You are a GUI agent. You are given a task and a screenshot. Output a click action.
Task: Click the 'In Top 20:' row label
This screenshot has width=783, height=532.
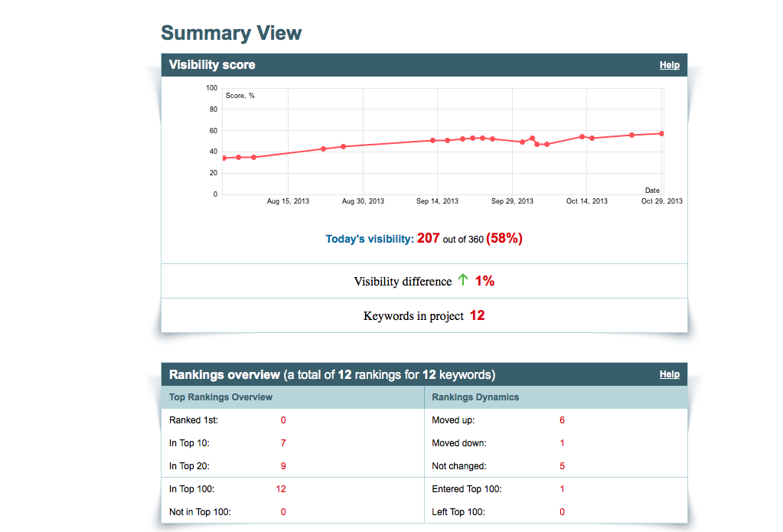click(189, 466)
